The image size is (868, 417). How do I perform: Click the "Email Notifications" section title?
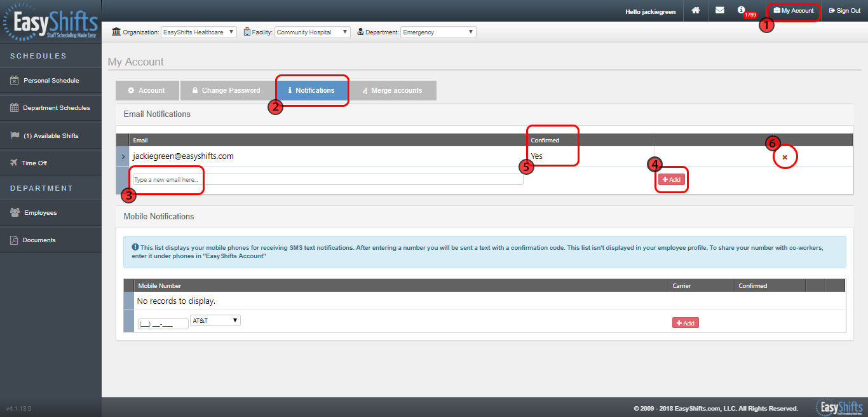pos(157,114)
